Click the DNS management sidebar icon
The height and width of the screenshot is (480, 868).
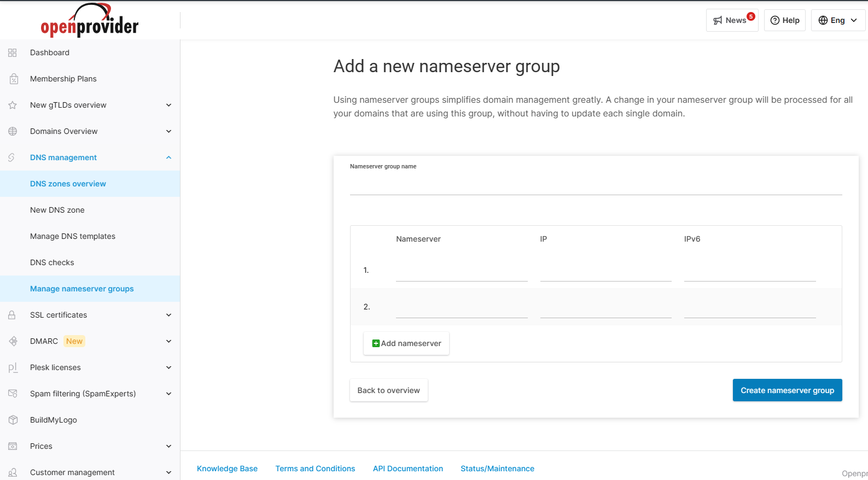pos(11,157)
